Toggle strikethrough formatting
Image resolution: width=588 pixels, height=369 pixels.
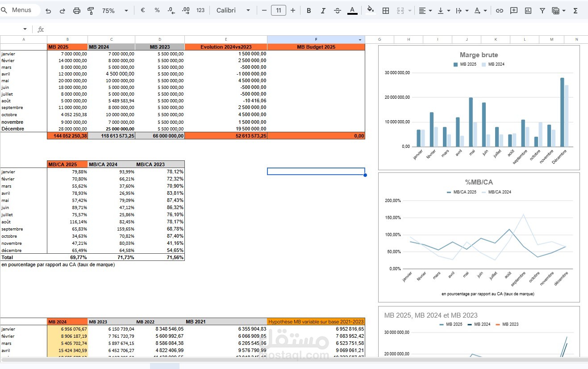click(x=338, y=10)
